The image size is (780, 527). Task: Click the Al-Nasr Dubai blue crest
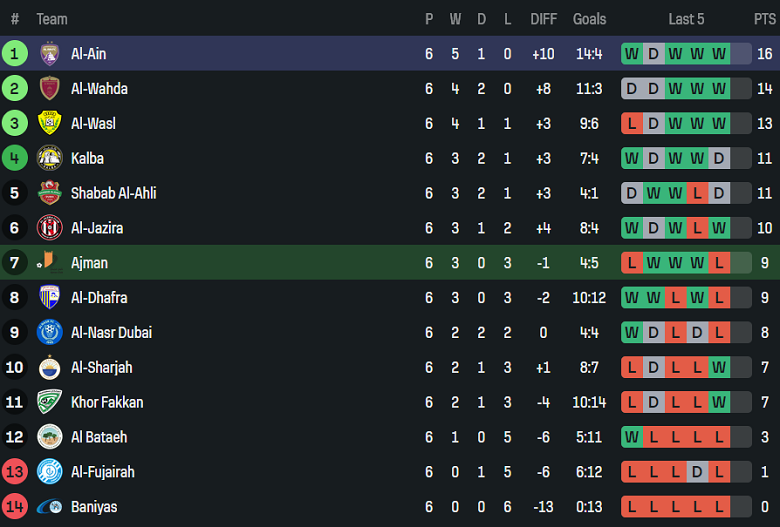click(x=49, y=332)
